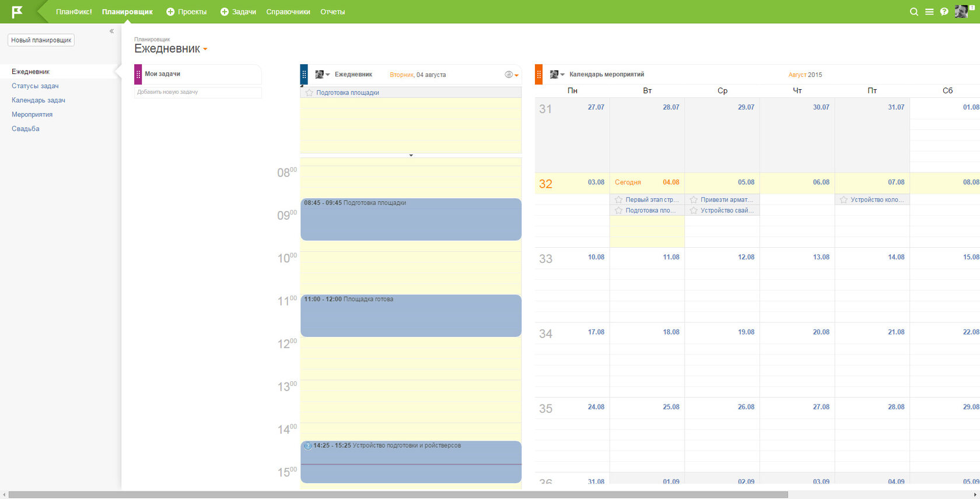Star the Устройство коло... task
Screen dimensions: 980x499
843,199
